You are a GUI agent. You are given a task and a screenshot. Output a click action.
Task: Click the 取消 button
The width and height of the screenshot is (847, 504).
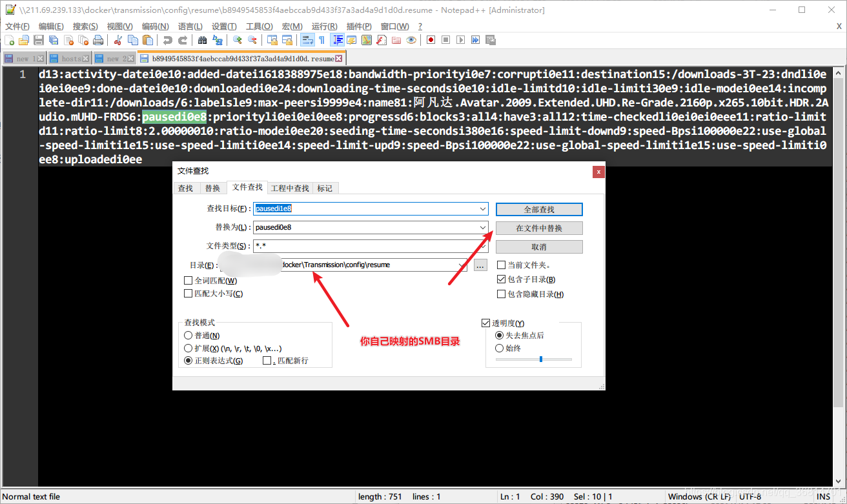539,247
